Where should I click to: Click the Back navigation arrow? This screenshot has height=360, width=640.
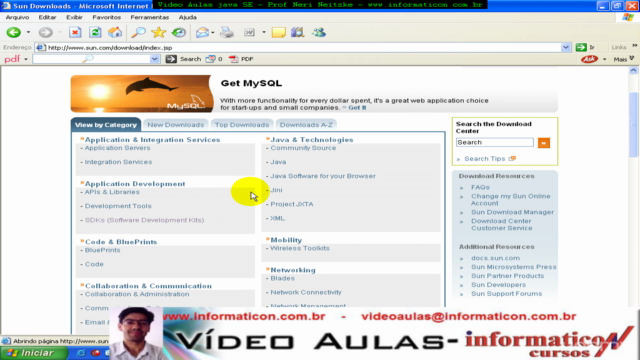tap(13, 32)
